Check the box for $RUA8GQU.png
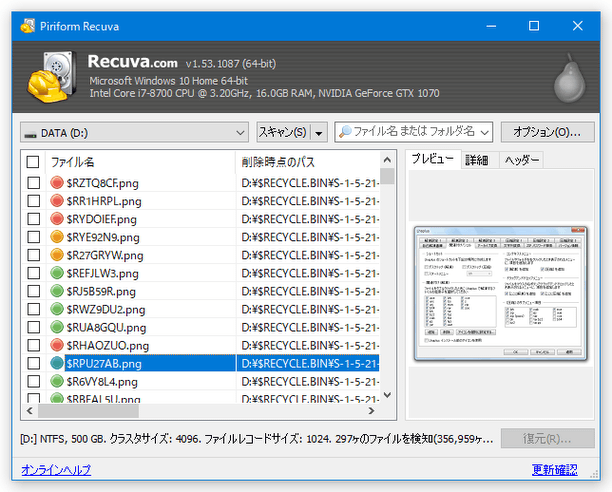 click(34, 327)
